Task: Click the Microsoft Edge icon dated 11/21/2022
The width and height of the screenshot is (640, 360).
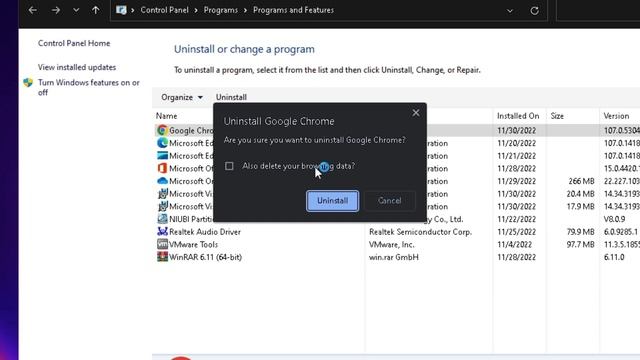Action: 162,156
